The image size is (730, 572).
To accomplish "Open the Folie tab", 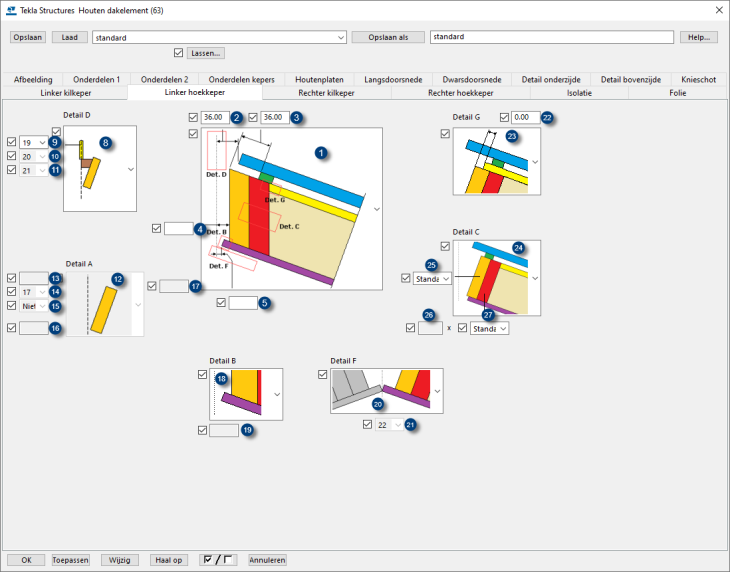I will 677,93.
